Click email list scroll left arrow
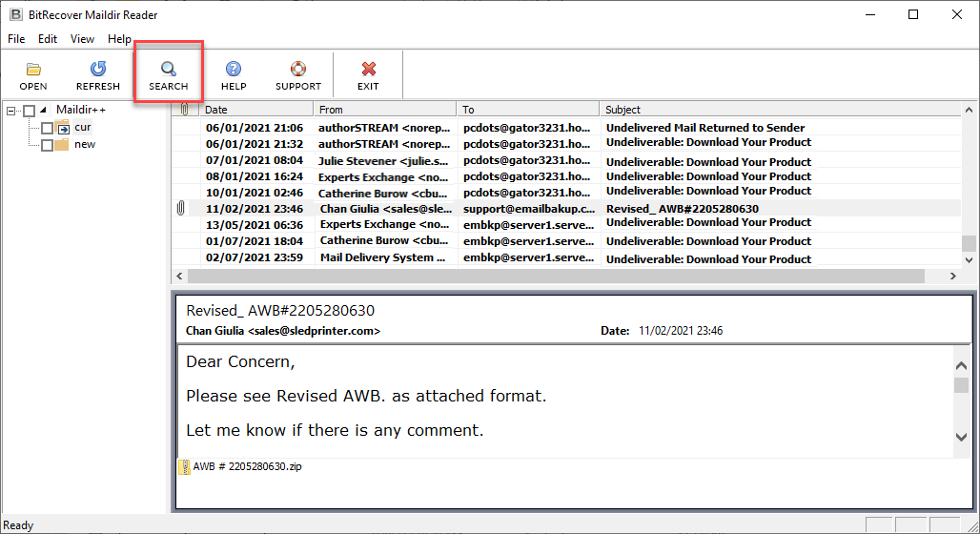Image resolution: width=980 pixels, height=534 pixels. coord(180,276)
